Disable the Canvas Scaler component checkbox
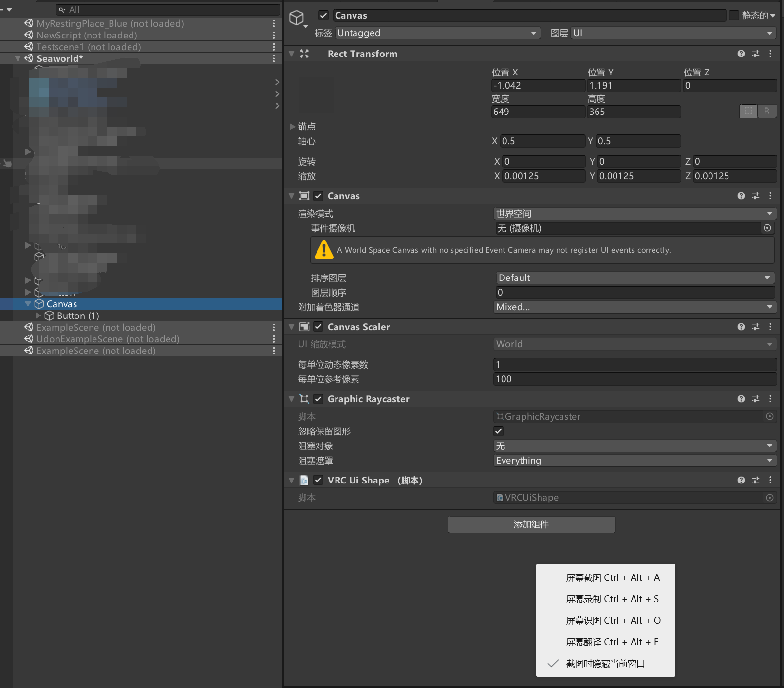This screenshot has height=688, width=784. coord(318,327)
